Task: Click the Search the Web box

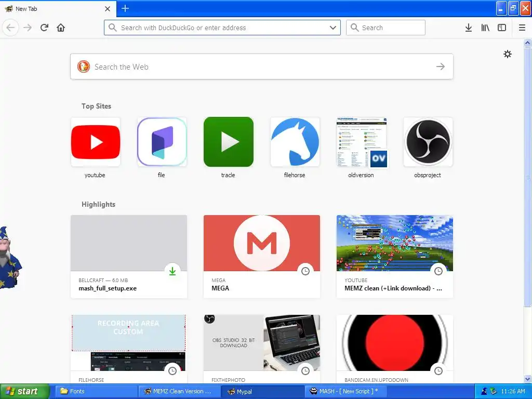Action: (262, 66)
